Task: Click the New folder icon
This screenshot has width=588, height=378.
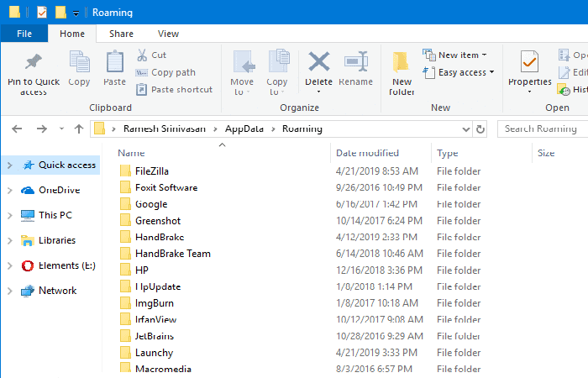Action: tap(401, 62)
